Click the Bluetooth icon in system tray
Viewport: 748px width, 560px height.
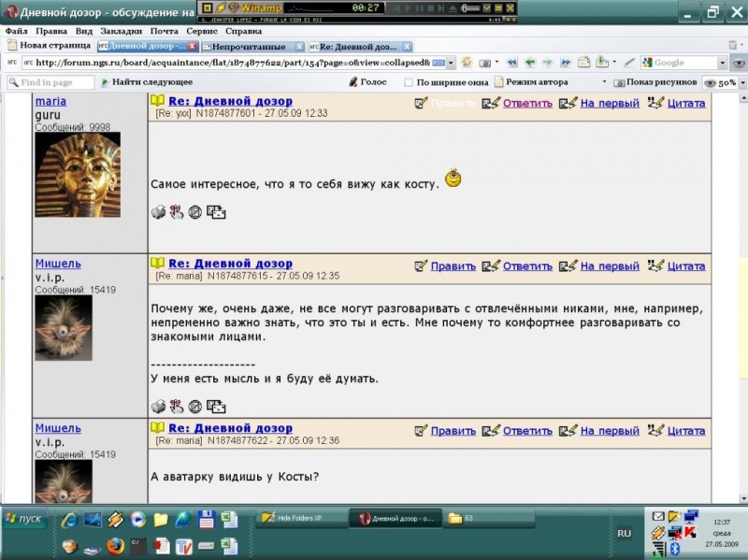674,549
